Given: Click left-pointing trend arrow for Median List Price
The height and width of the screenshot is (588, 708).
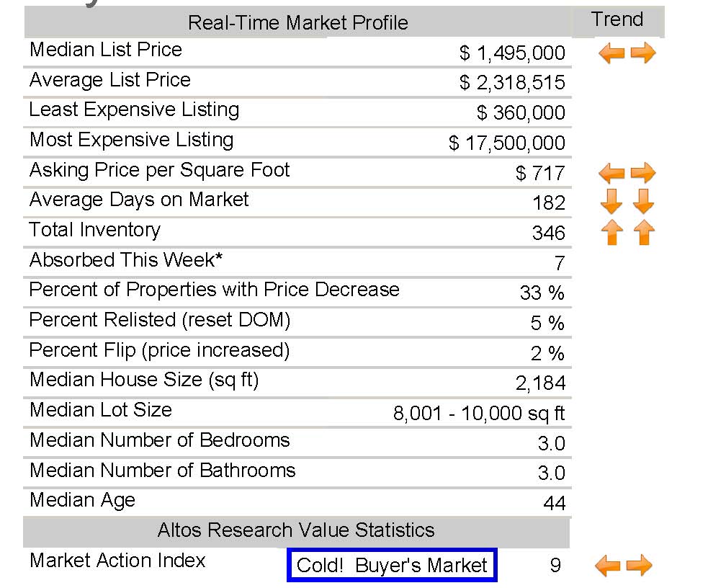Looking at the screenshot, I should click(x=611, y=53).
